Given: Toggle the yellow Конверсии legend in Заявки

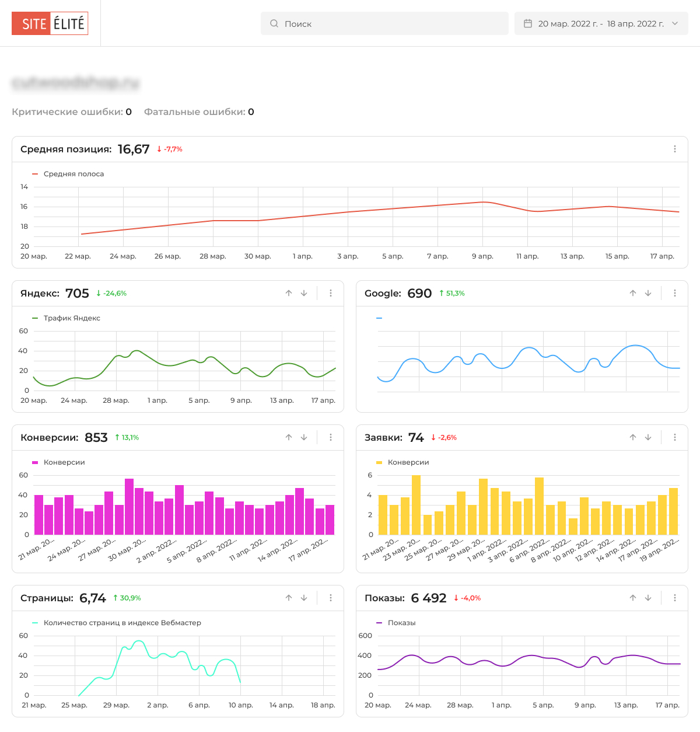Looking at the screenshot, I should pos(403,462).
